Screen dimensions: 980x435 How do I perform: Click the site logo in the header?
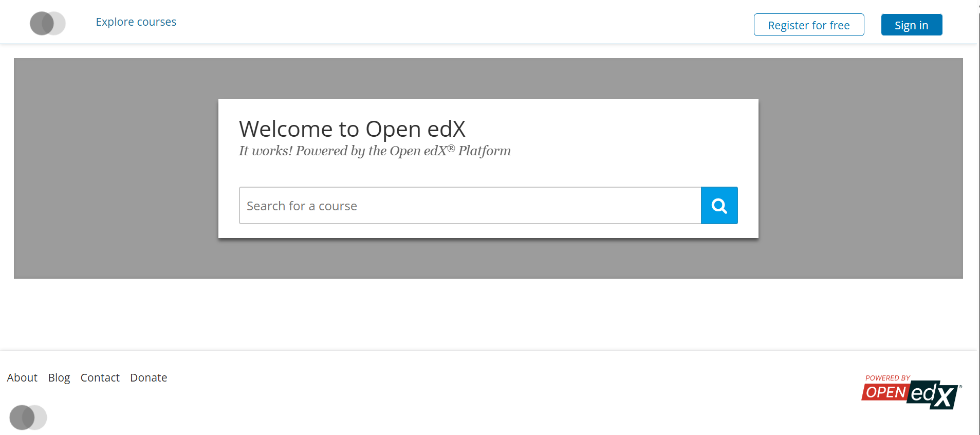pyautogui.click(x=48, y=23)
